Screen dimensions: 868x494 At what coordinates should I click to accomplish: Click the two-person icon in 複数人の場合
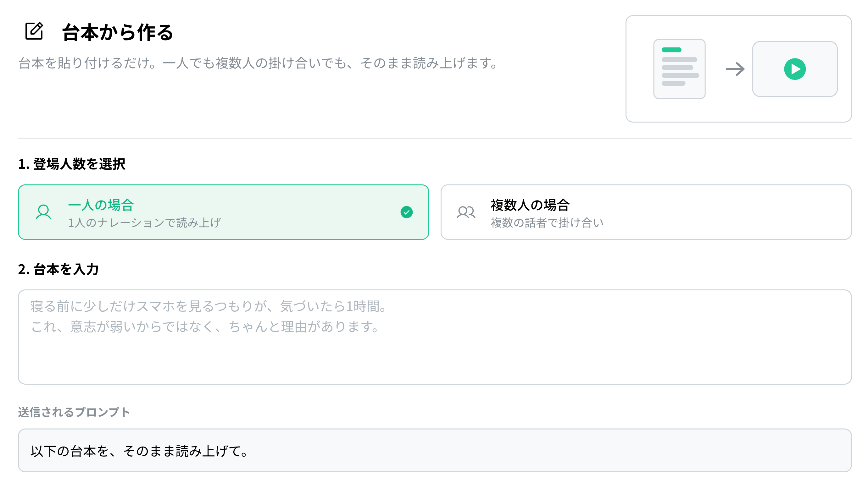[466, 212]
